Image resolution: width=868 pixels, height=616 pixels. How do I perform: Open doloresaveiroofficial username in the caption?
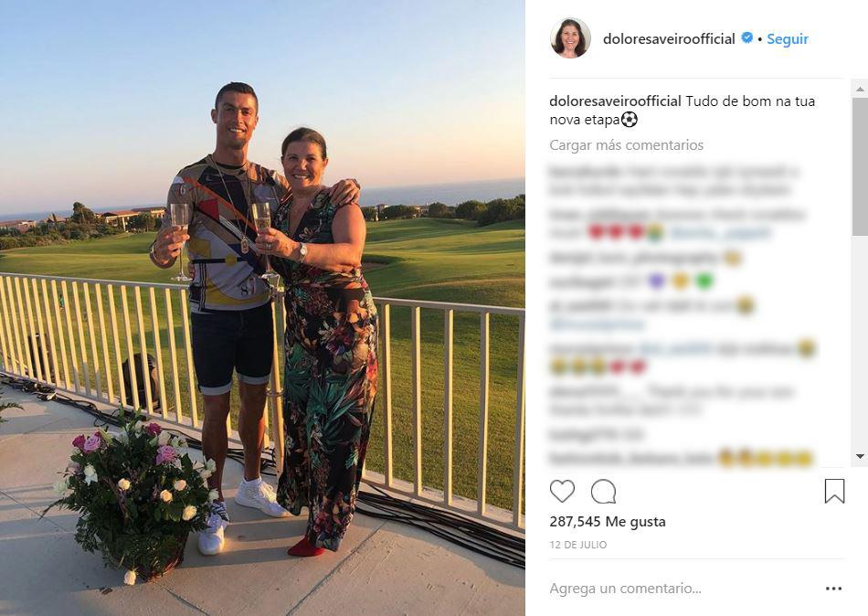click(615, 101)
